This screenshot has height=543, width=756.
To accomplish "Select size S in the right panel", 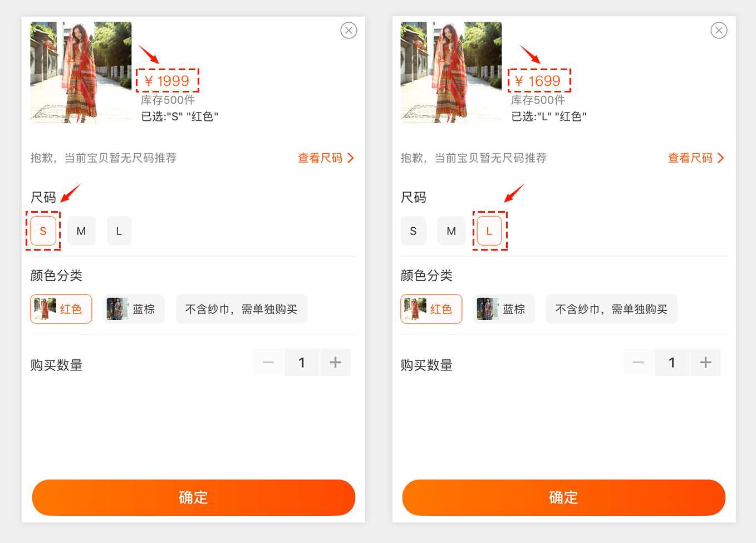I will point(414,230).
